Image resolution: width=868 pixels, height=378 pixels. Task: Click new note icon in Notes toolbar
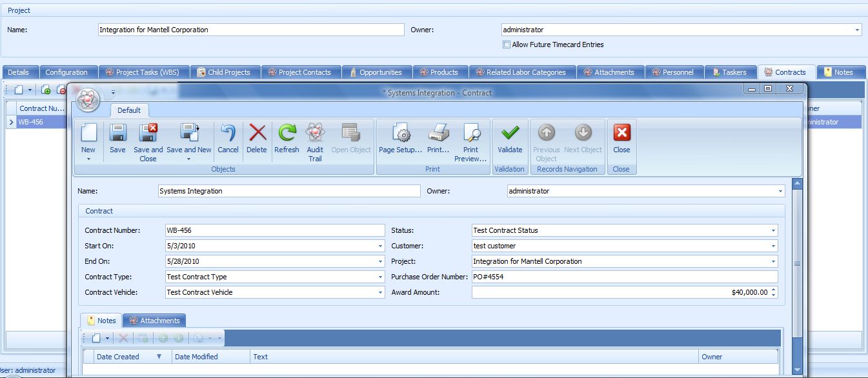(96, 338)
